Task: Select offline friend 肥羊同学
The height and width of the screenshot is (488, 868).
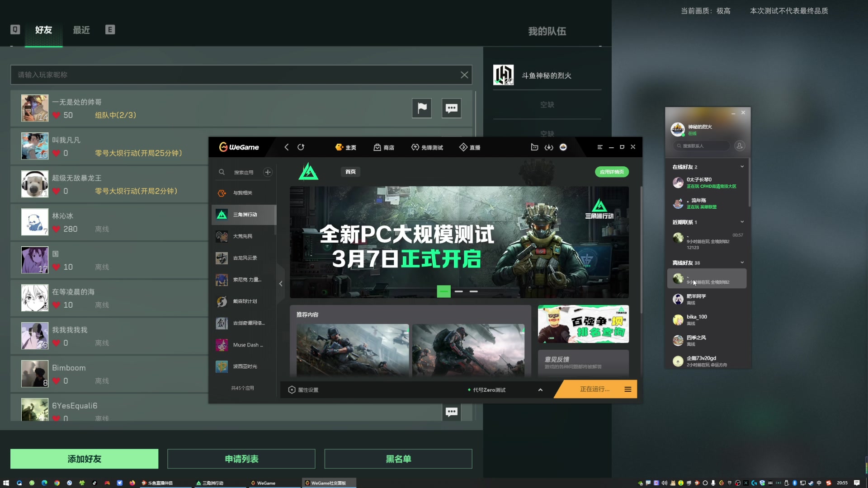Action: [707, 299]
